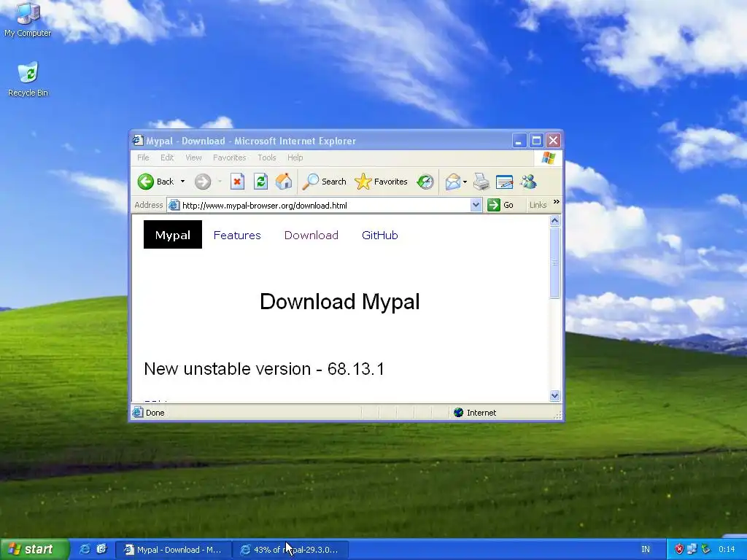Click the Internet zone status indicator
The height and width of the screenshot is (560, 747).
coord(475,413)
